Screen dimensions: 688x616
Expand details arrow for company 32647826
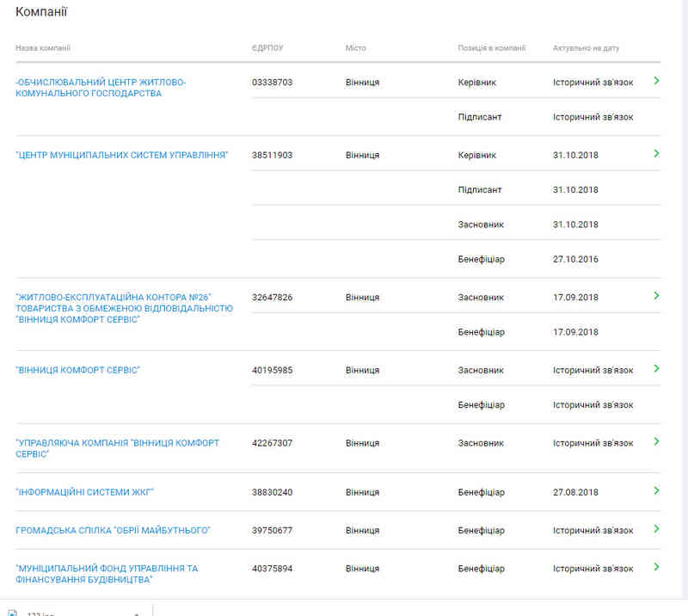(656, 296)
